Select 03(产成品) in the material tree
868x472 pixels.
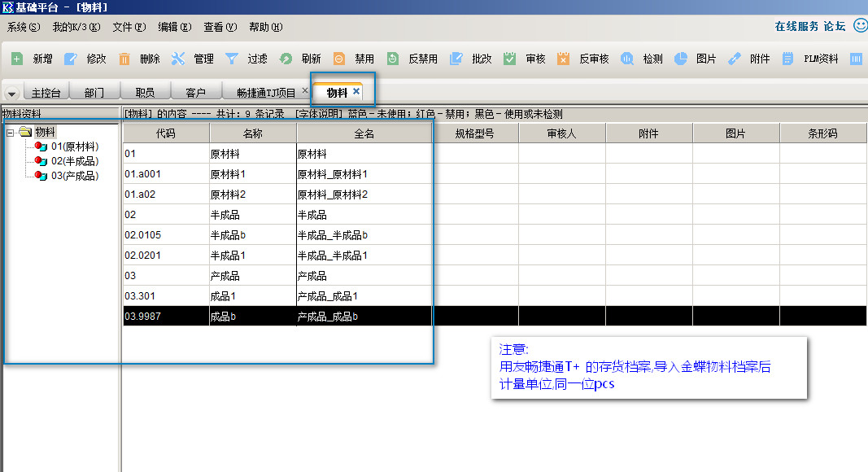[74, 176]
